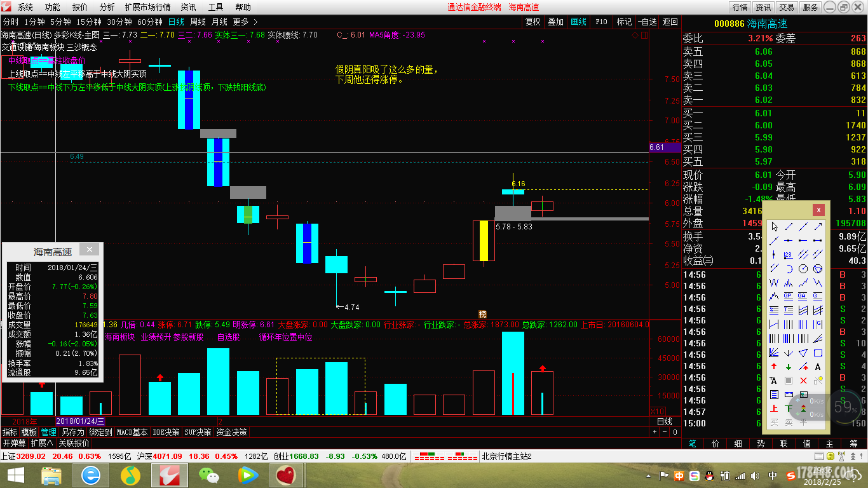Pick the 123 wave-count label tool
Image resolution: width=868 pixels, height=488 pixels.
pos(789,254)
